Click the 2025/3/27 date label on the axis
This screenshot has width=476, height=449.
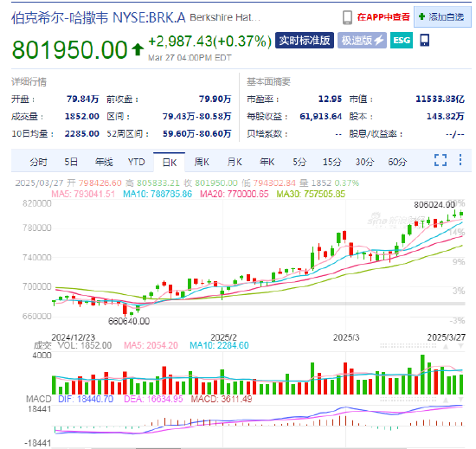pos(447,337)
